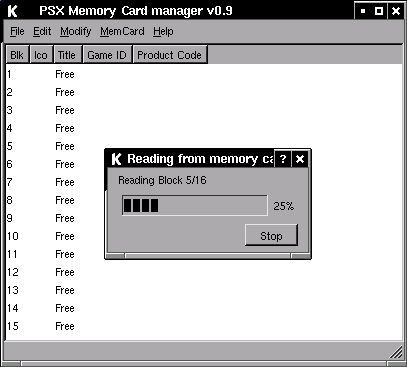Open the MemCard menu
Image resolution: width=407 pixels, height=367 pixels.
coord(122,31)
